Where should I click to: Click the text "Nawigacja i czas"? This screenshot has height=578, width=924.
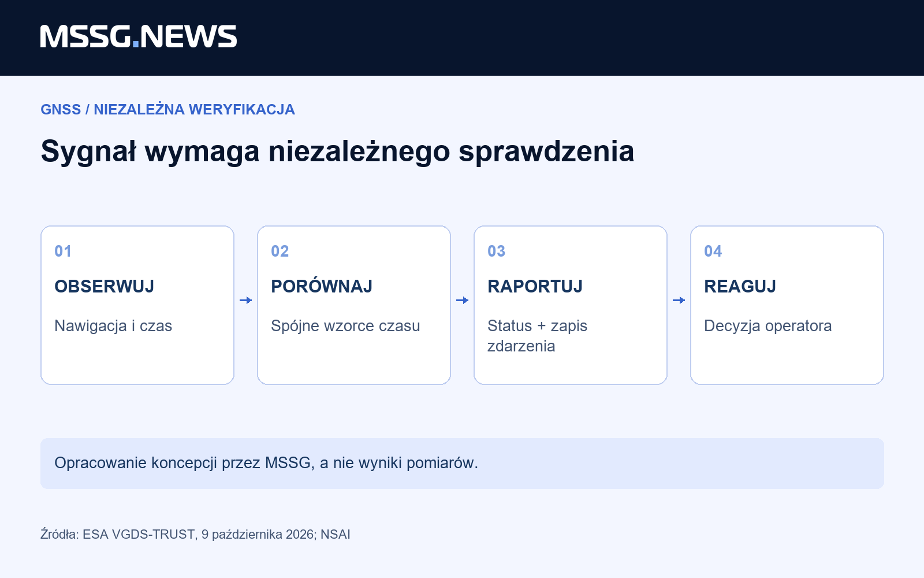[x=113, y=326]
